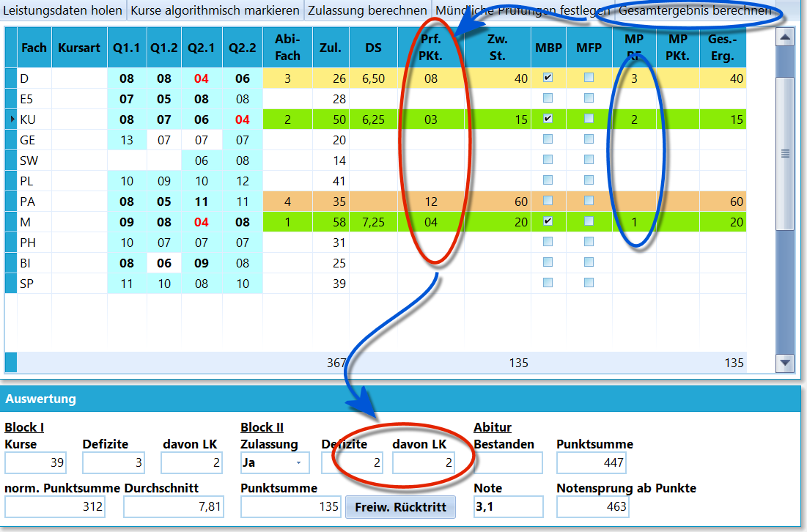
Task: Select the row header for subject D
Action: pyautogui.click(x=11, y=78)
